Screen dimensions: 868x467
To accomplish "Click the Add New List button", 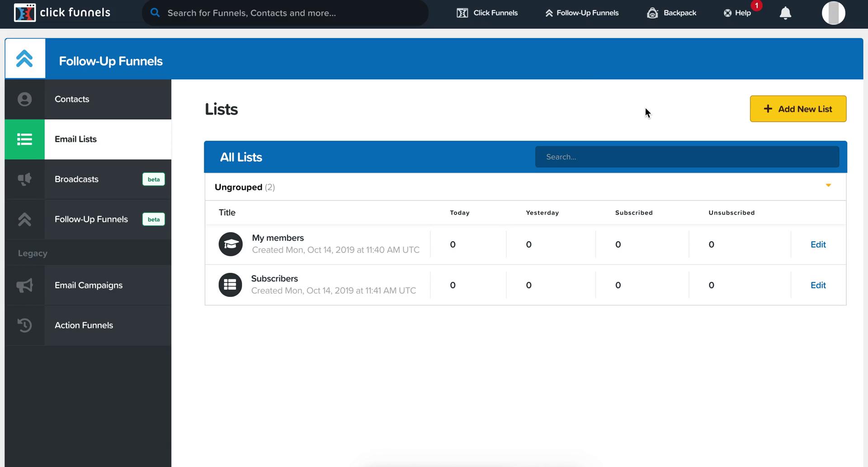I will click(x=798, y=109).
